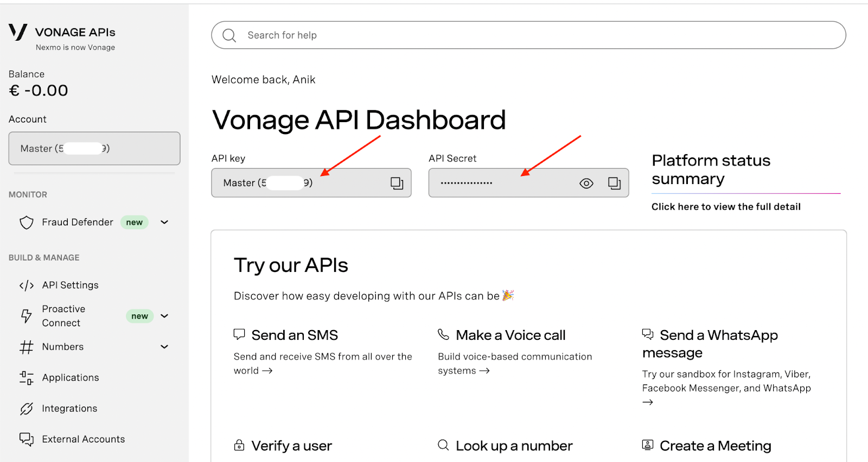Image resolution: width=868 pixels, height=462 pixels.
Task: Expand the Fraud Defender submenu chevron
Action: point(164,222)
